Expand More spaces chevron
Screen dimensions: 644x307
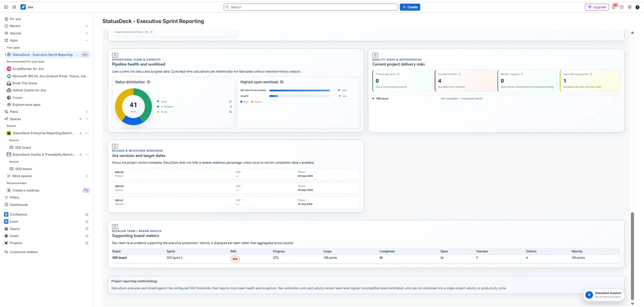coord(87,176)
